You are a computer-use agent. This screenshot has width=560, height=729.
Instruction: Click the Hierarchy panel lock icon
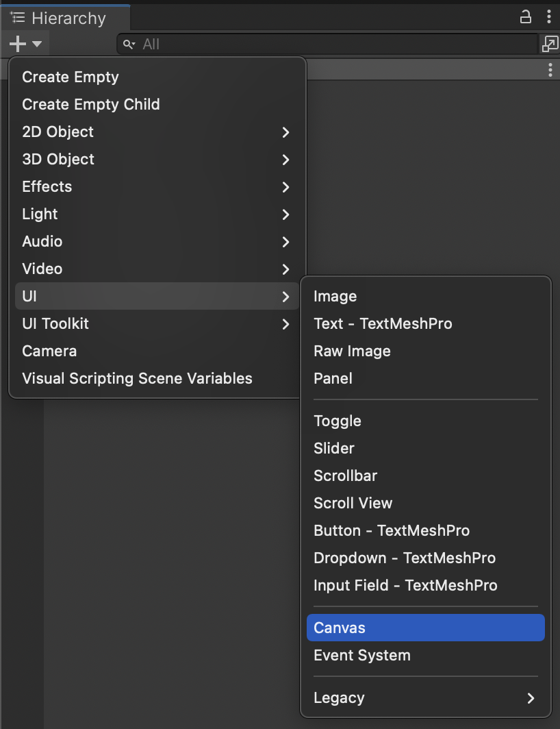(x=525, y=17)
